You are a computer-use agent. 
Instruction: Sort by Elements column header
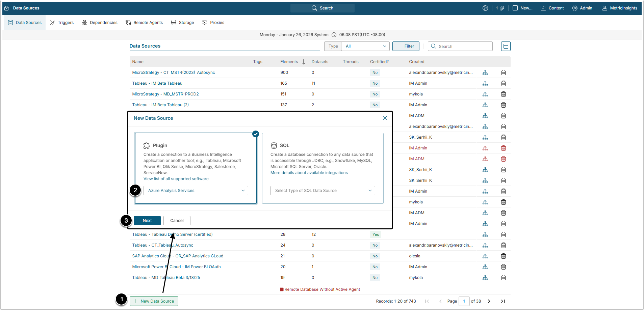point(289,62)
